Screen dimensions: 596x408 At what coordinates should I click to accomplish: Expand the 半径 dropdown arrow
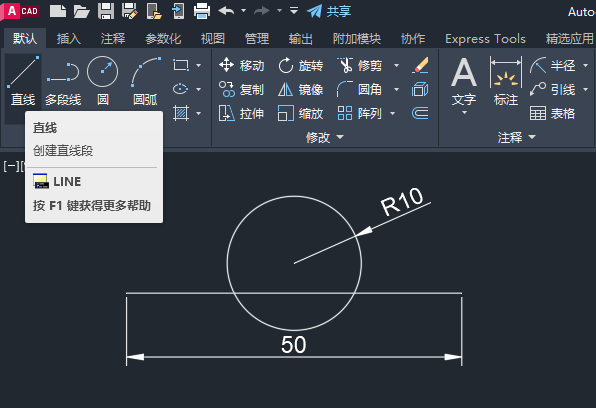click(x=585, y=65)
